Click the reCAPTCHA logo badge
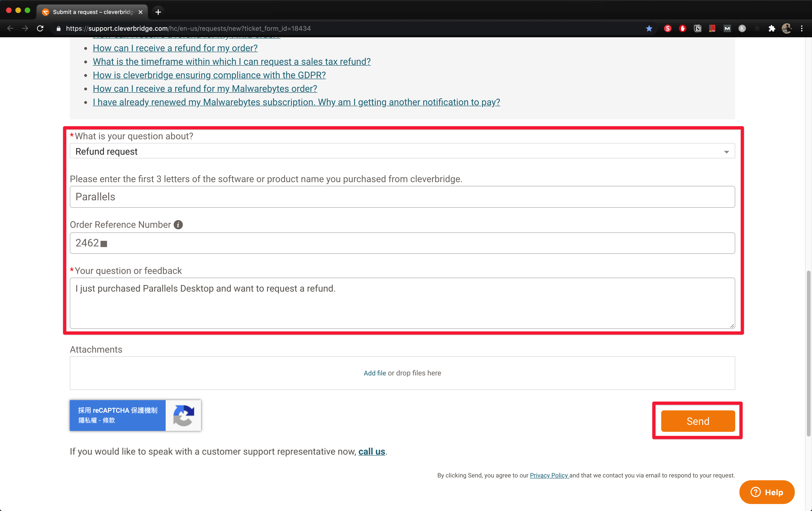The width and height of the screenshot is (812, 511). [183, 416]
